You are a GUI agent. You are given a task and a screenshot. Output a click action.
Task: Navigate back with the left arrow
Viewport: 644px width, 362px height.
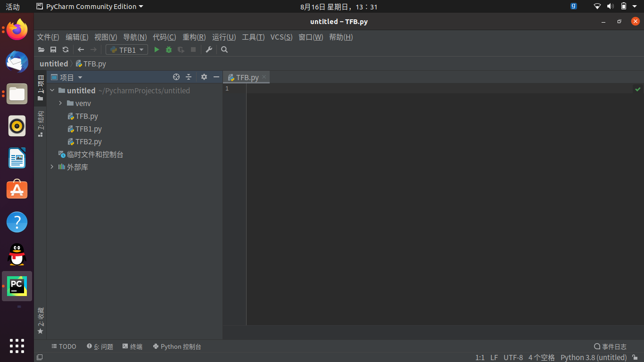[x=81, y=49]
